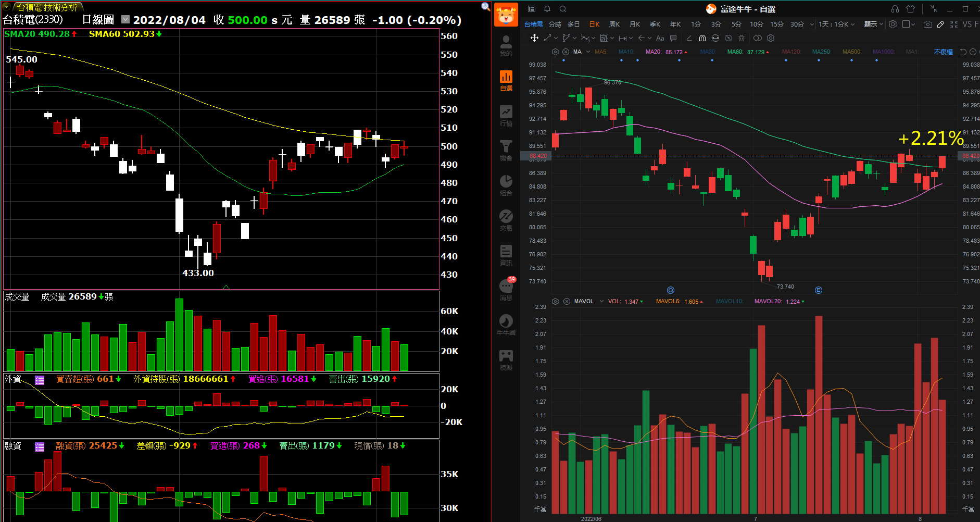Click the sidebar panel layout icon

click(532, 9)
